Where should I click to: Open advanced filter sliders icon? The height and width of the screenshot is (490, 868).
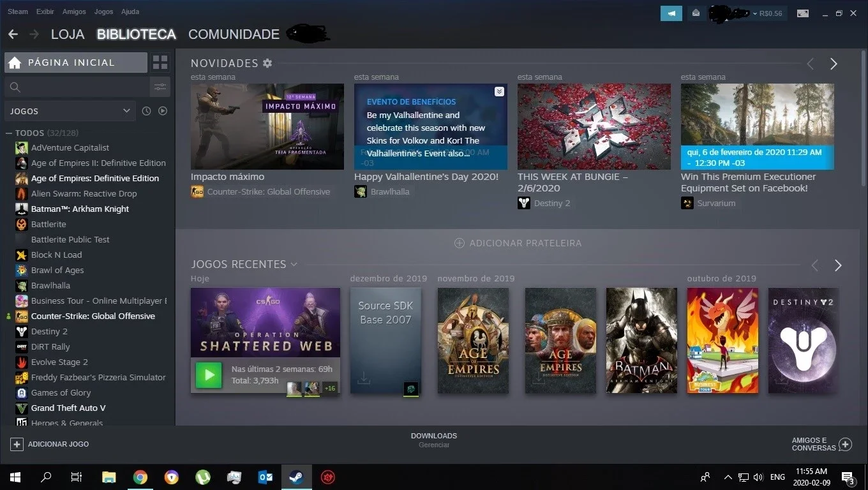(160, 87)
